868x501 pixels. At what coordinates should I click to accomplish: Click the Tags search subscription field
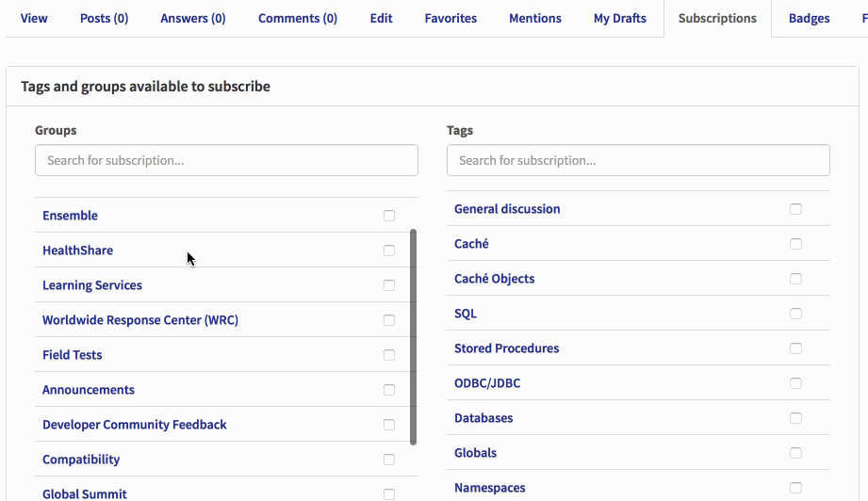pyautogui.click(x=638, y=160)
